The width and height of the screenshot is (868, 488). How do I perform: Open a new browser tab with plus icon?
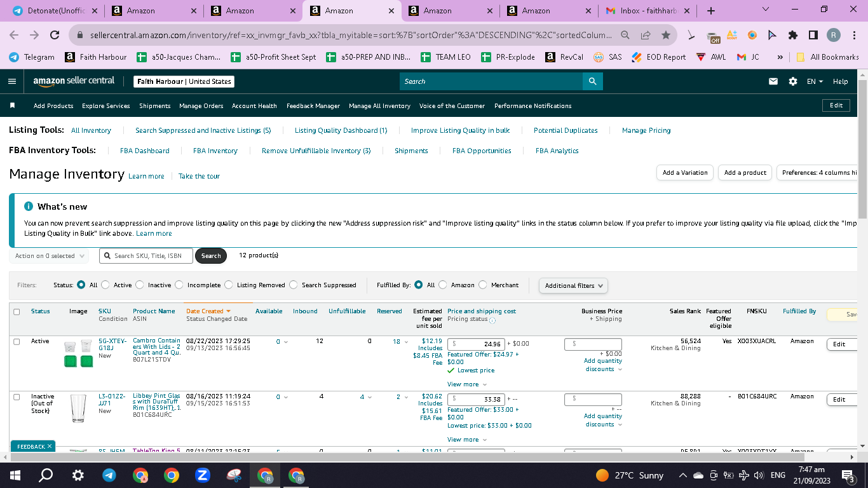pyautogui.click(x=711, y=11)
